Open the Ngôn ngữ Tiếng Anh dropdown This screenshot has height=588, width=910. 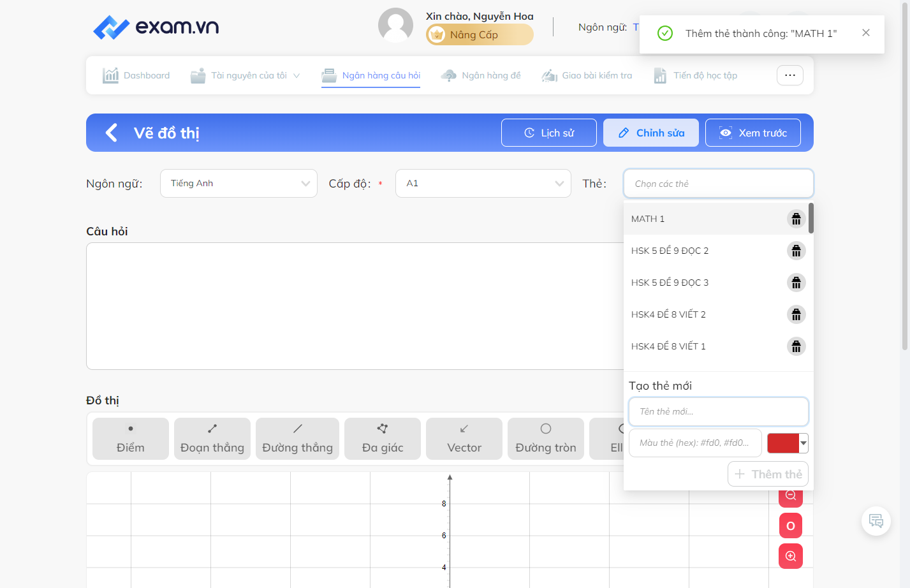click(239, 183)
